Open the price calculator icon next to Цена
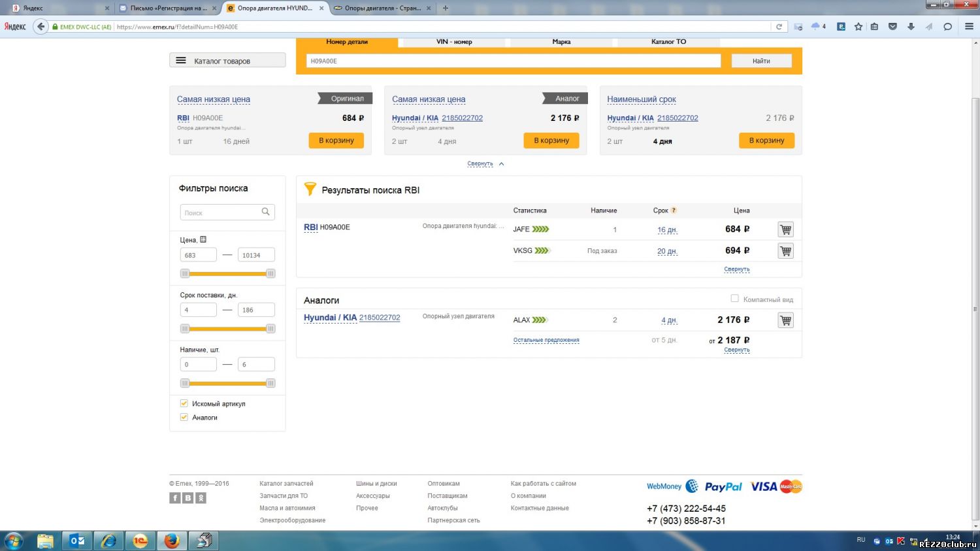The width and height of the screenshot is (980, 551). pos(203,239)
